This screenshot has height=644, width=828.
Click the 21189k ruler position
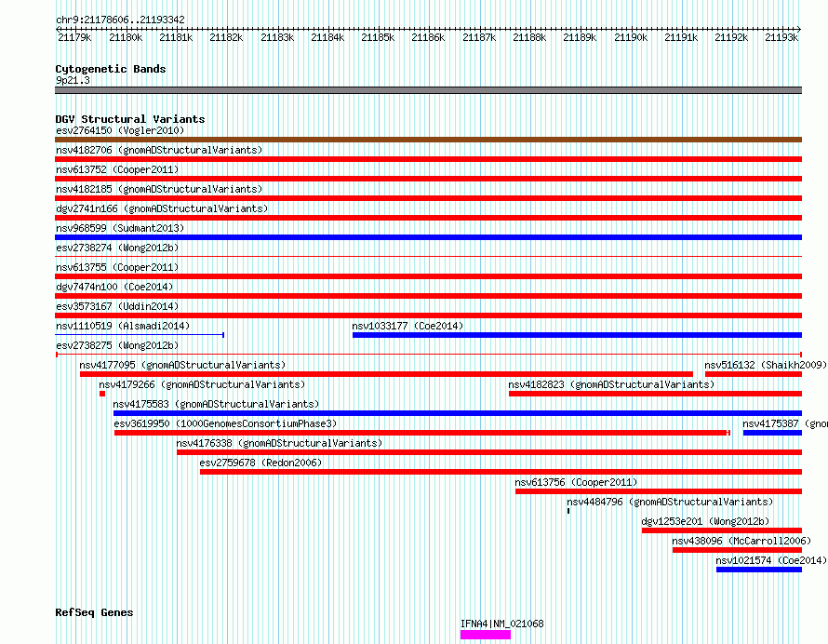point(580,37)
